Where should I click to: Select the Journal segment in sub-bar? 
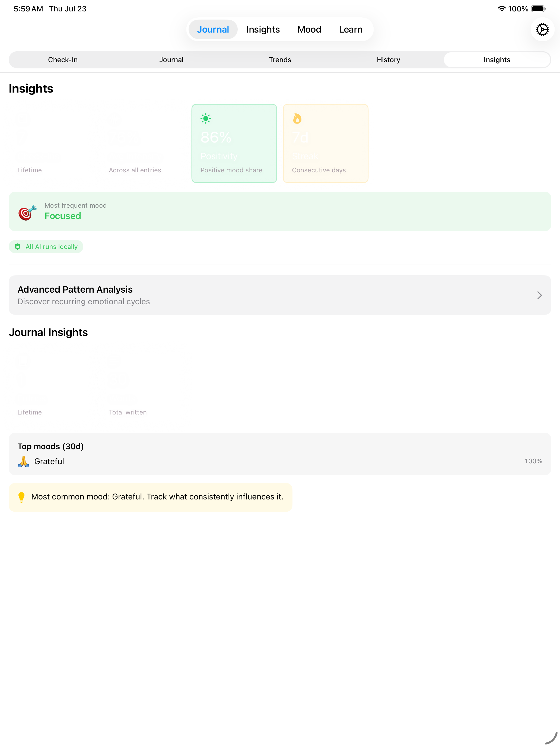click(x=171, y=60)
